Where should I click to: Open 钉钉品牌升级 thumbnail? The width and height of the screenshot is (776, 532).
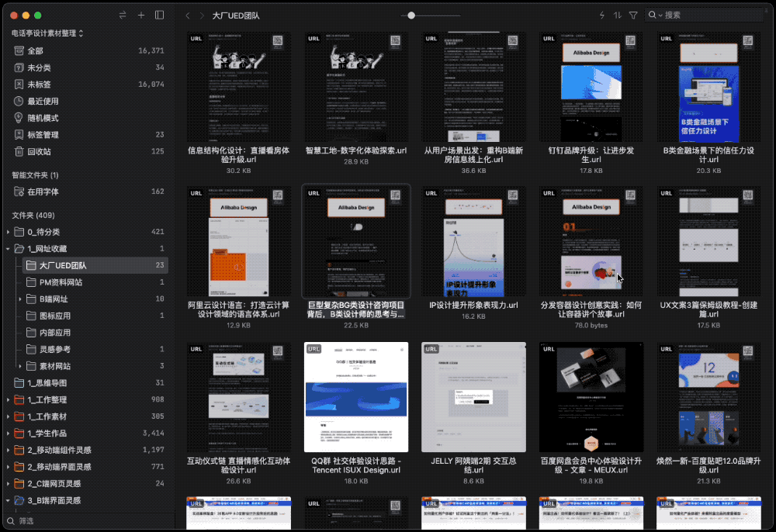(591, 88)
